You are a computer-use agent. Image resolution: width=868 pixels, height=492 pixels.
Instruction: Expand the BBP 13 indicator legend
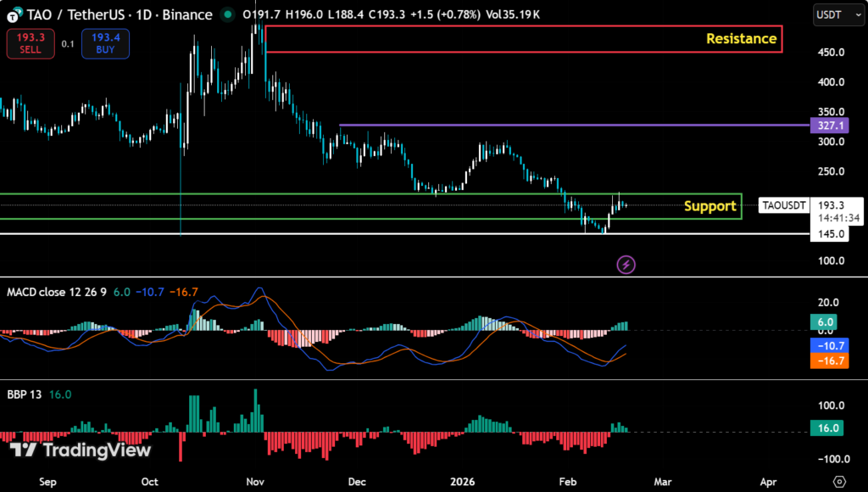pyautogui.click(x=24, y=394)
